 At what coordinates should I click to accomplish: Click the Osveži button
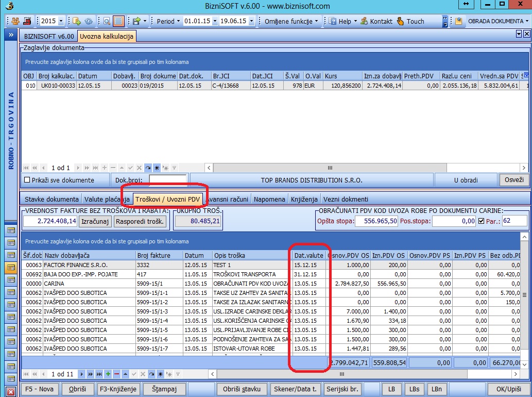click(x=513, y=180)
